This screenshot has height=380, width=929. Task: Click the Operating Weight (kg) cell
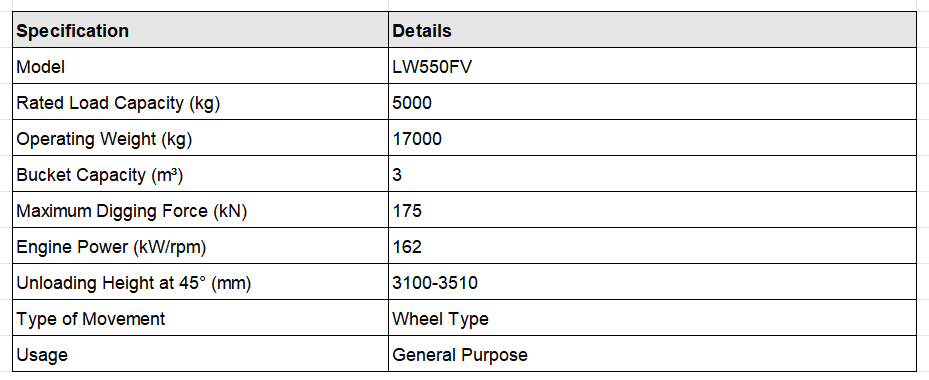point(200,139)
